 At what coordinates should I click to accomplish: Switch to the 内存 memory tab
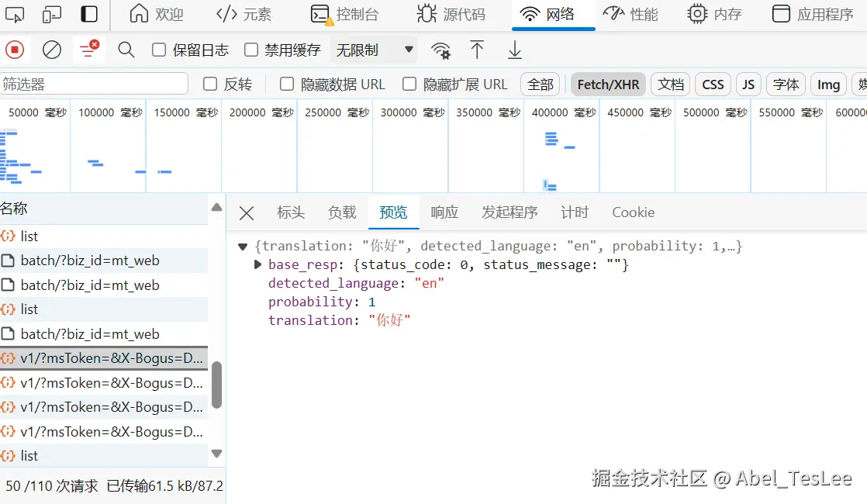pos(713,15)
